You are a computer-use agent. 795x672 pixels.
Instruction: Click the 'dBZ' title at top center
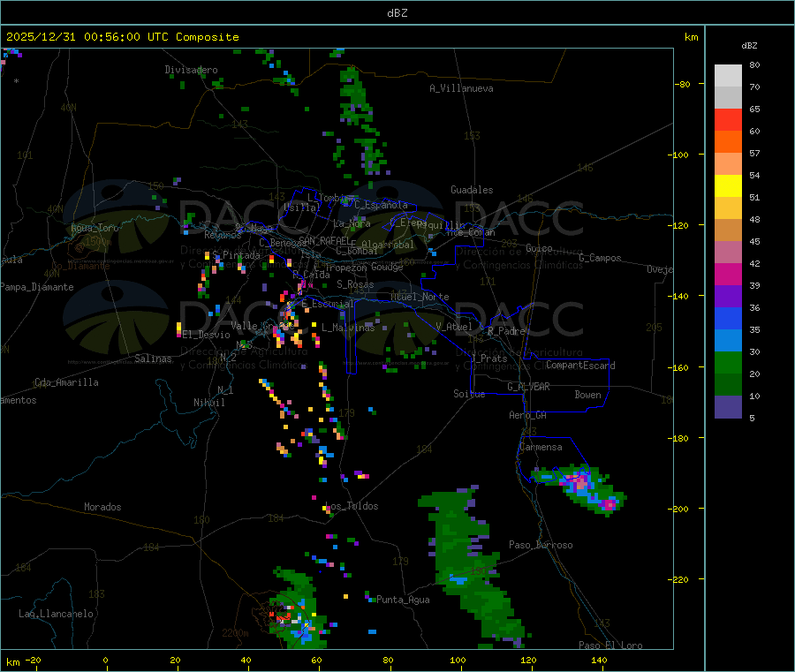tap(397, 13)
